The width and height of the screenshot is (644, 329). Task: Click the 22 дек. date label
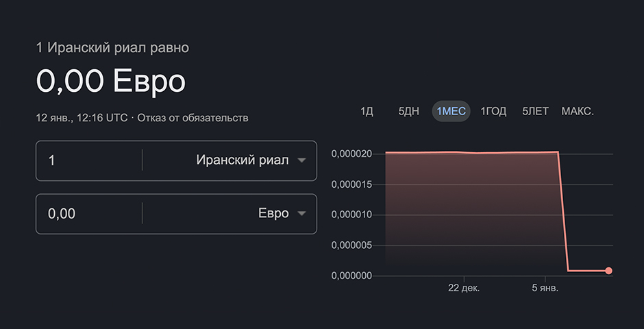464,288
